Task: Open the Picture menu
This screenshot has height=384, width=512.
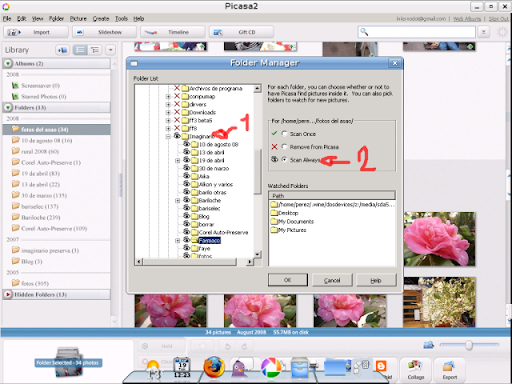Action: [x=78, y=19]
